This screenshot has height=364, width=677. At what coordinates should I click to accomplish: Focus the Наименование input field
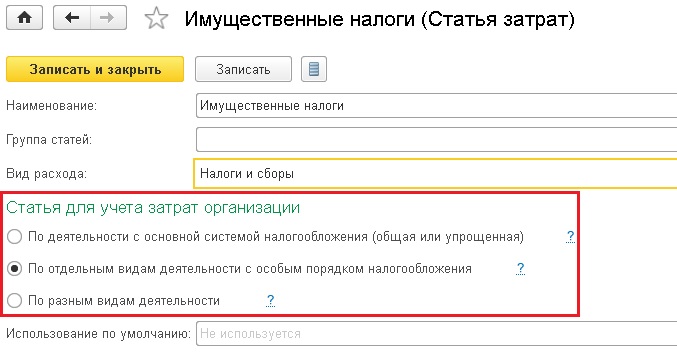pos(437,106)
